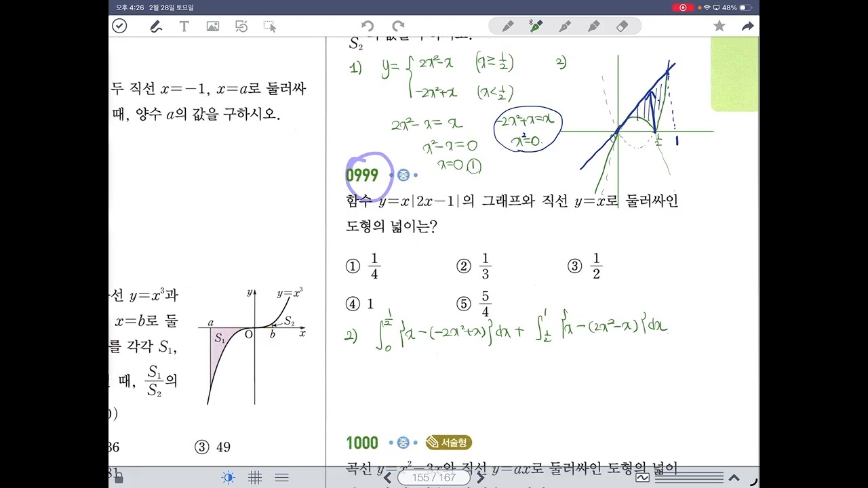Tap the y=x³ cubic graph figure

[x=252, y=346]
